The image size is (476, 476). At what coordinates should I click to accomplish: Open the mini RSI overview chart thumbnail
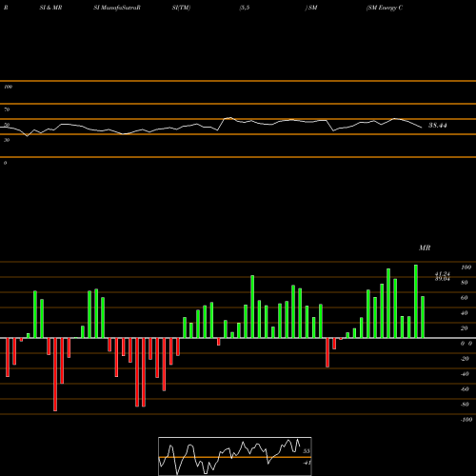[235, 456]
